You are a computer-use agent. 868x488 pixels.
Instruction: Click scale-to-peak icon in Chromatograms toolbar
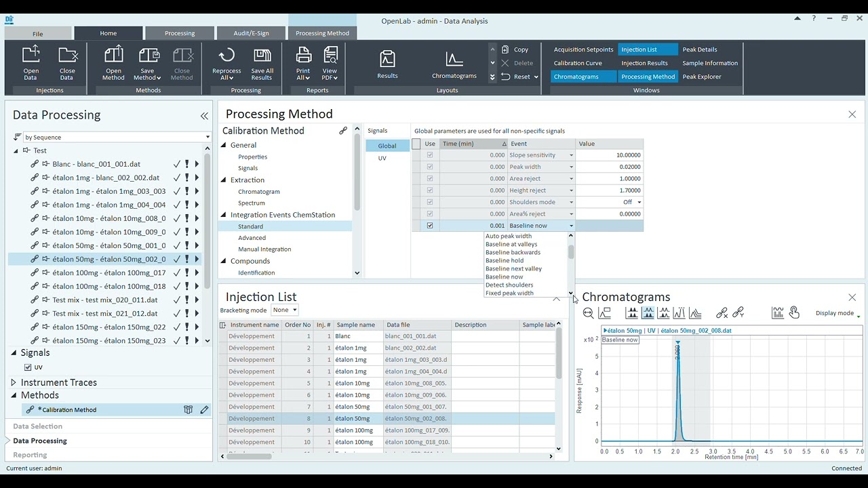(604, 313)
